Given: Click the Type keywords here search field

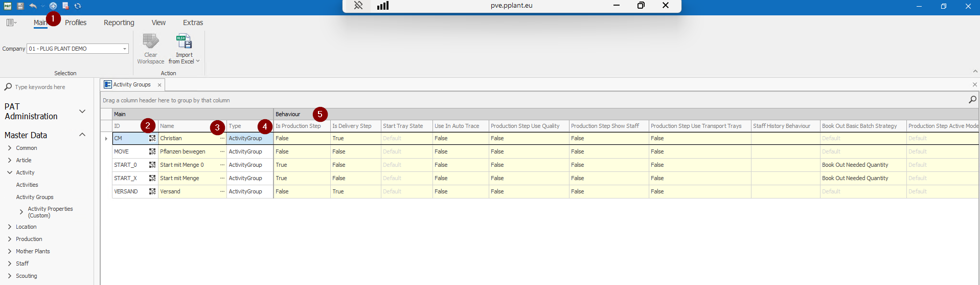Looking at the screenshot, I should click(49, 87).
